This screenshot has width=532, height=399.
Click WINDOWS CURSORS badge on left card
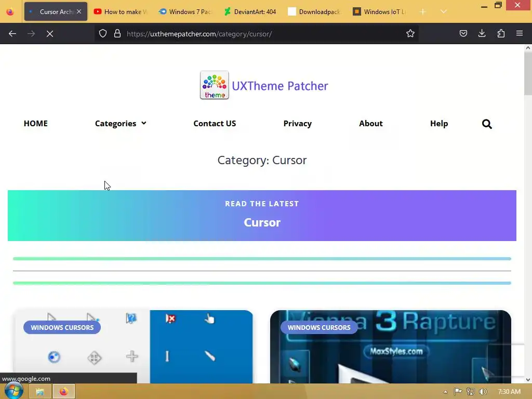point(62,327)
